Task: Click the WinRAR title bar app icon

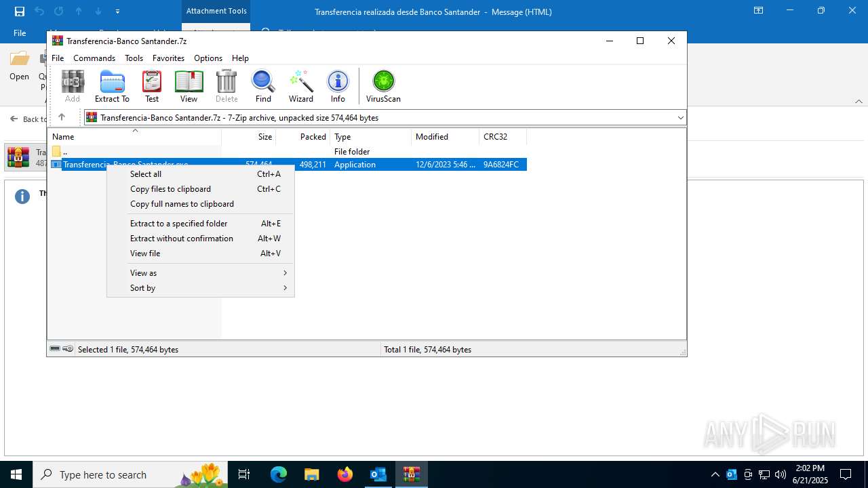Action: (58, 41)
